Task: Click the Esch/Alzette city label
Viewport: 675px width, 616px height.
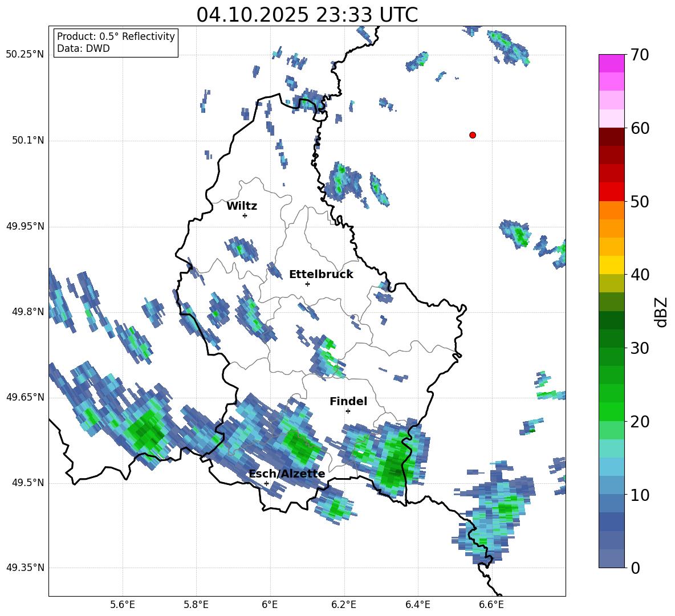Action: pyautogui.click(x=287, y=474)
